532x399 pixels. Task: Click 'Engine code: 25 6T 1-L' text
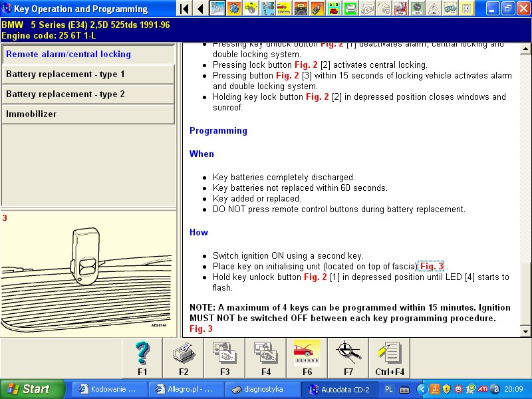coord(49,36)
